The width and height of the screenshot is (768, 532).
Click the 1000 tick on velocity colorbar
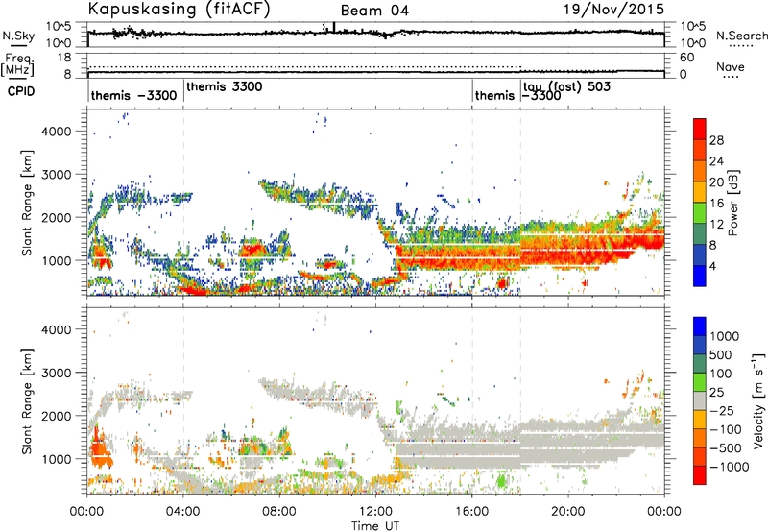725,336
